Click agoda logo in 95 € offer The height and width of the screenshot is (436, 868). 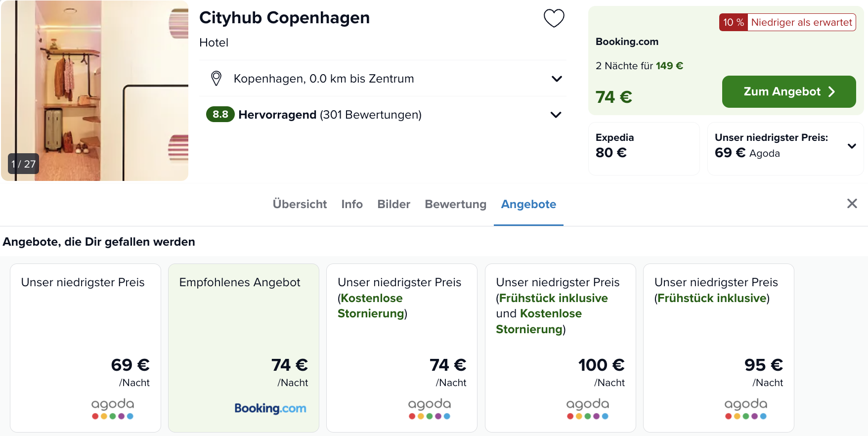click(x=745, y=408)
